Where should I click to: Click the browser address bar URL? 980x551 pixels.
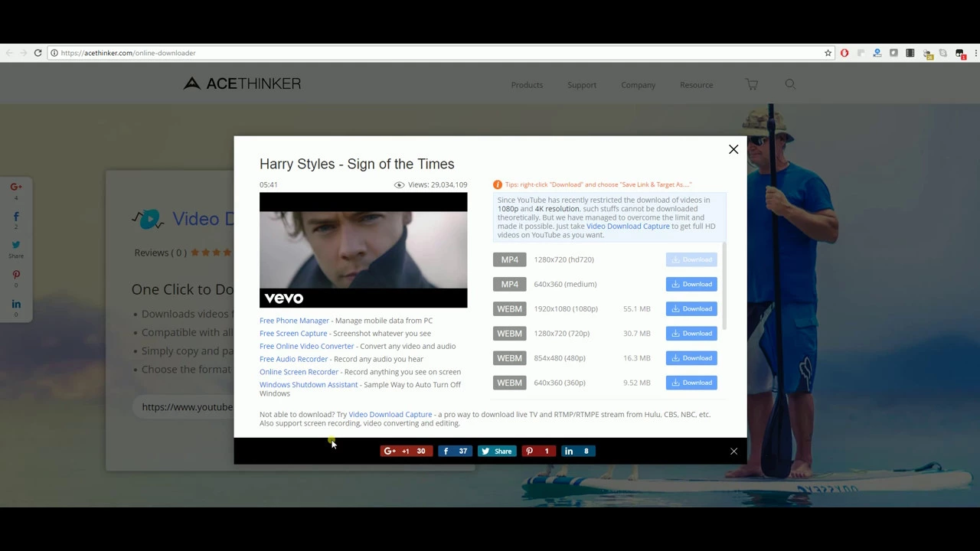point(128,53)
